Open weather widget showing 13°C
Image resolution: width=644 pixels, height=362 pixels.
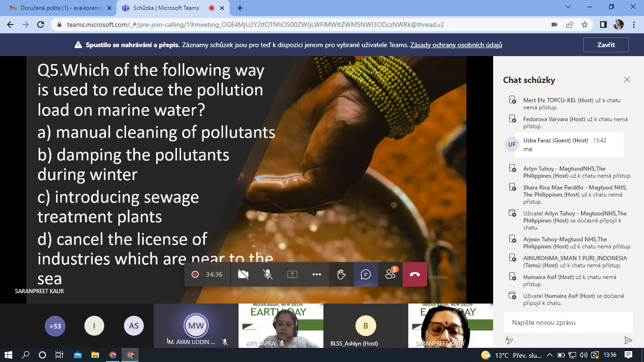pyautogui.click(x=511, y=355)
